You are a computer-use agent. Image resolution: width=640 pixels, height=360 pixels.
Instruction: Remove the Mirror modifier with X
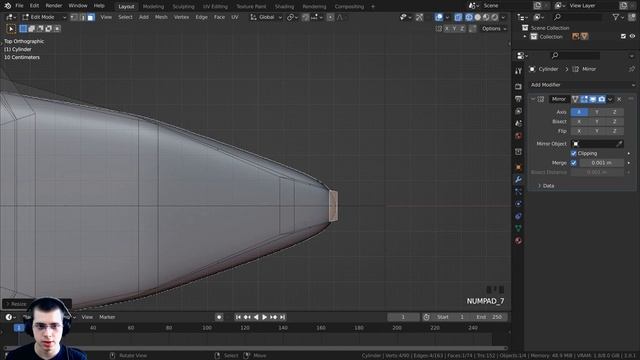click(619, 99)
